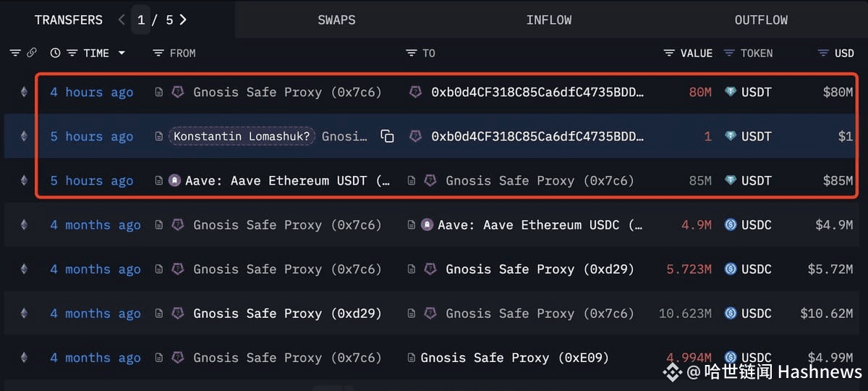
Task: Click USDT token icon in 80M row
Action: pos(731,92)
